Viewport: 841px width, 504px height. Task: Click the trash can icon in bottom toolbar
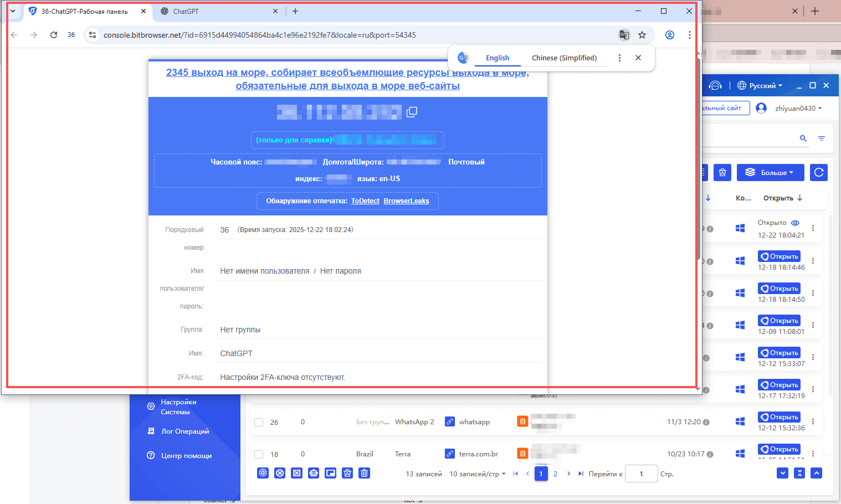pos(364,473)
